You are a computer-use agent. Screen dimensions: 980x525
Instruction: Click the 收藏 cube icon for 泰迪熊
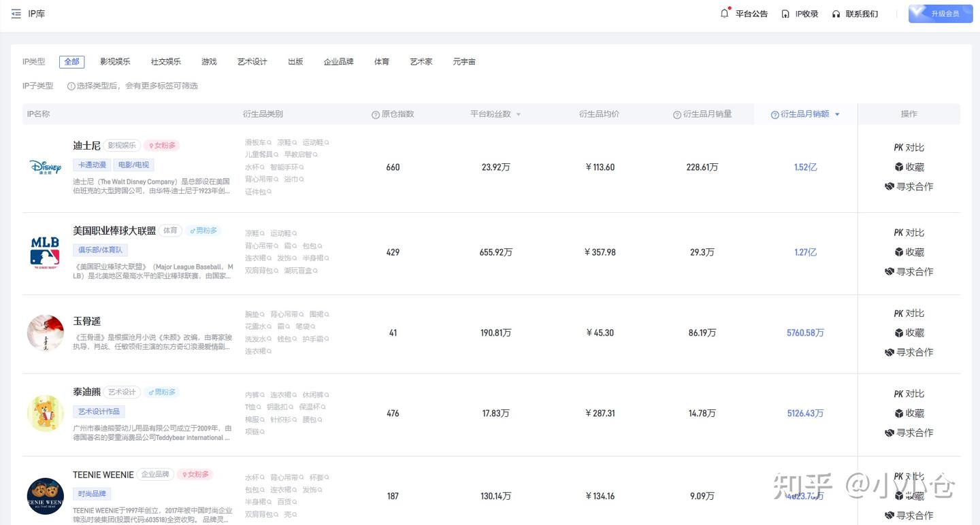coord(899,413)
